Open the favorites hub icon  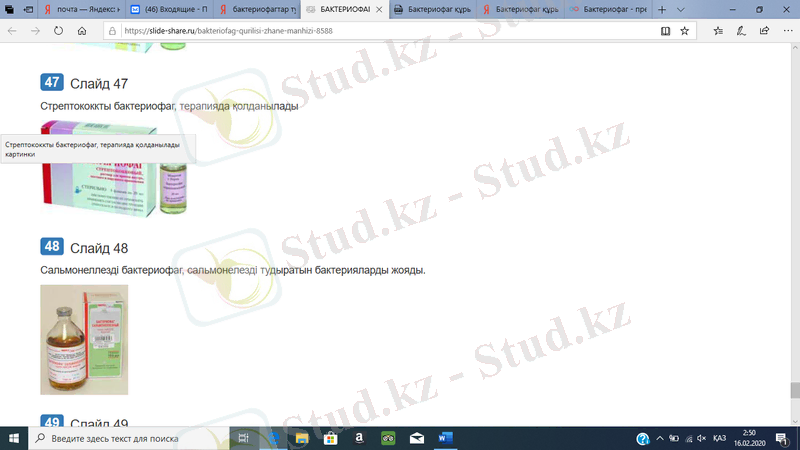(718, 31)
